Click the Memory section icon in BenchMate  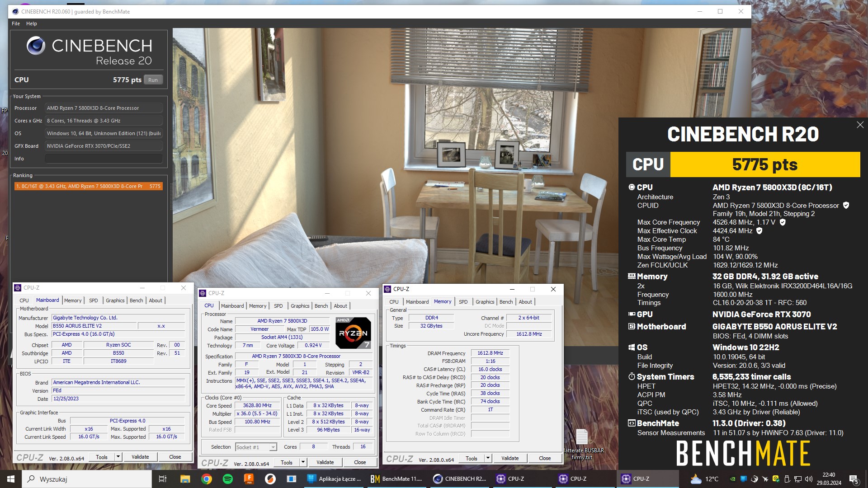632,276
